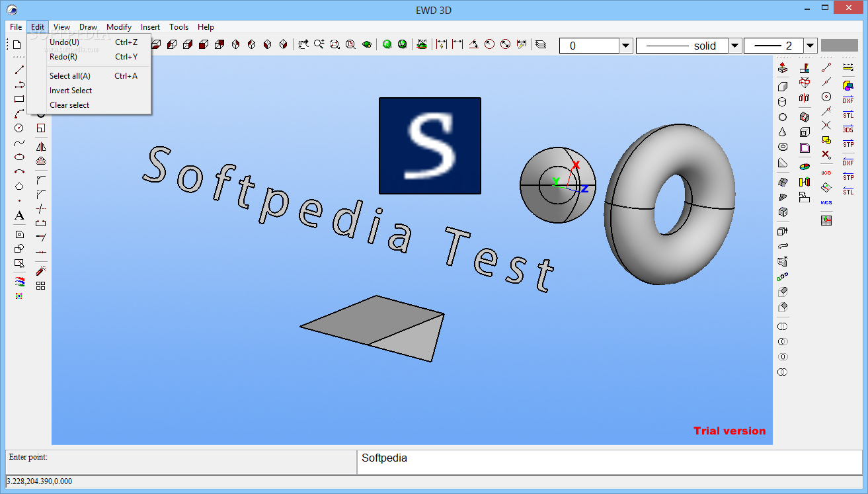Choose Redo(R) from the Edit menu
The width and height of the screenshot is (868, 494).
click(89, 57)
